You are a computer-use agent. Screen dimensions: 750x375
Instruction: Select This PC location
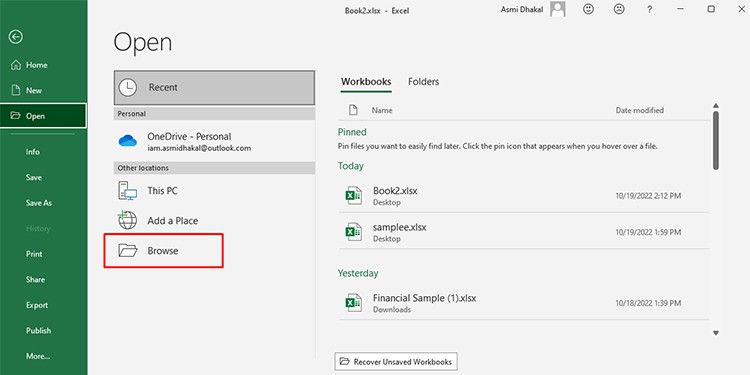(x=214, y=190)
